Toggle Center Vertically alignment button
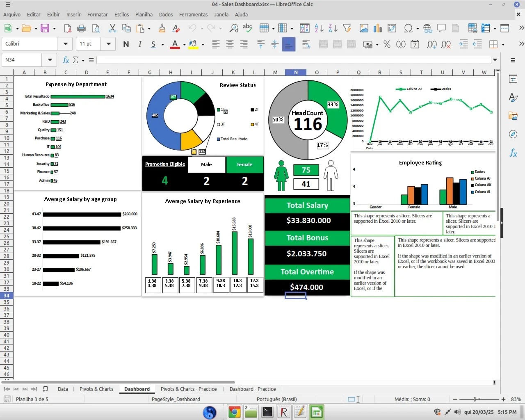Screen dimensions: 525x420 click(x=275, y=44)
